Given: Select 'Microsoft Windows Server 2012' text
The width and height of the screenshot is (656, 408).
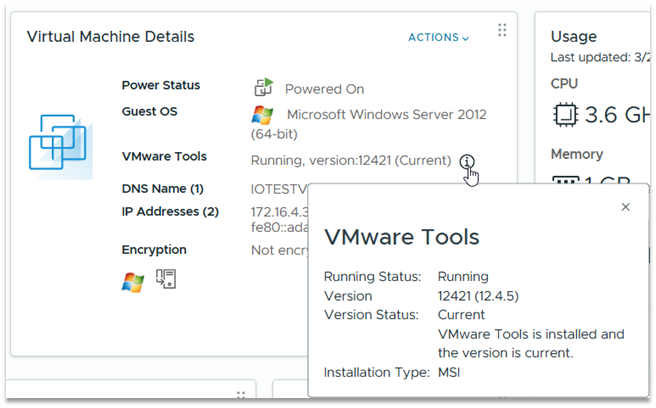Looking at the screenshot, I should click(x=387, y=114).
